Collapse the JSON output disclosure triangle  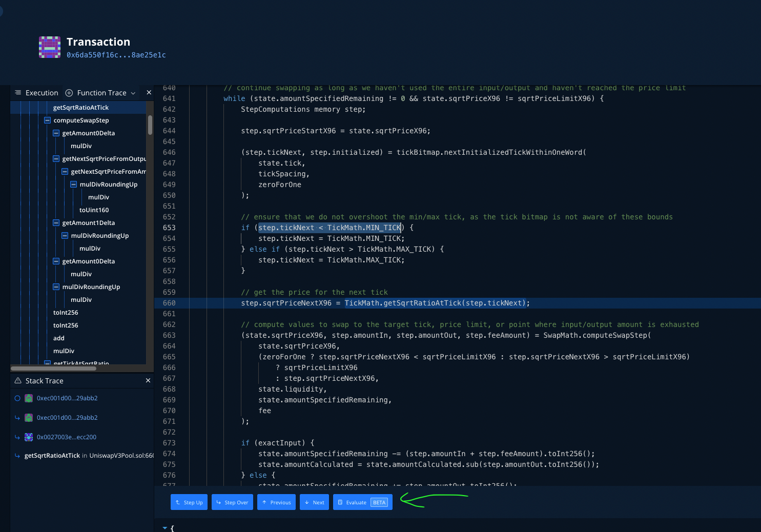pos(165,527)
